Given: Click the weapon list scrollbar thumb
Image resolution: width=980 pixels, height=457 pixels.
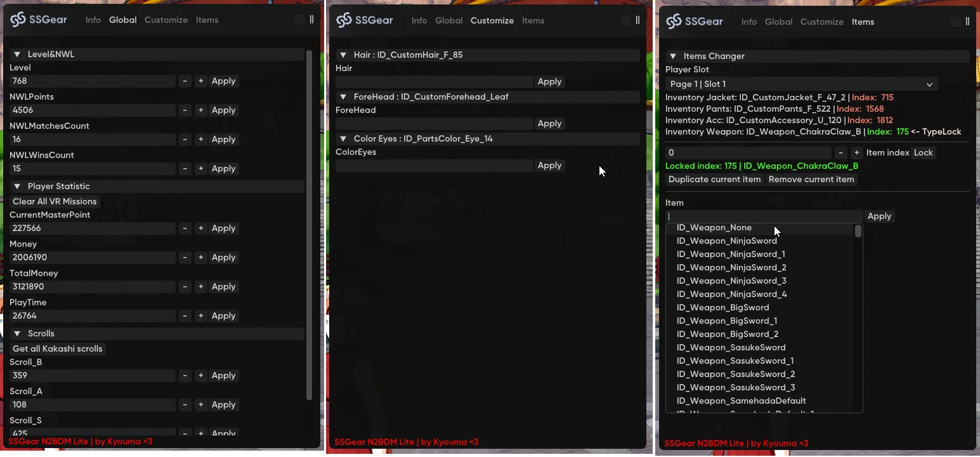Looking at the screenshot, I should (x=858, y=231).
